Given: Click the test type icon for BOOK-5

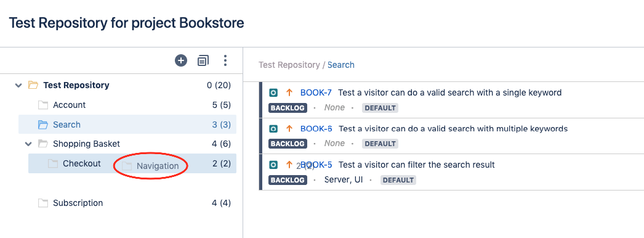Looking at the screenshot, I should tap(273, 165).
